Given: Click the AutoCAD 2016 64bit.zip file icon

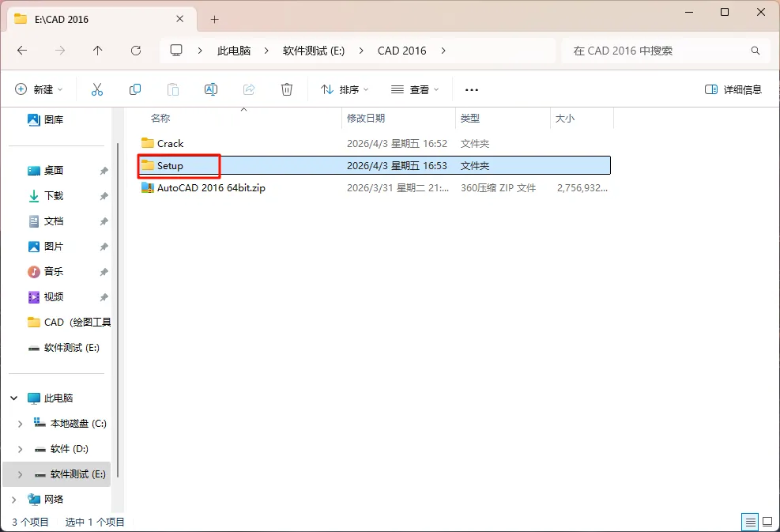Looking at the screenshot, I should click(x=147, y=187).
